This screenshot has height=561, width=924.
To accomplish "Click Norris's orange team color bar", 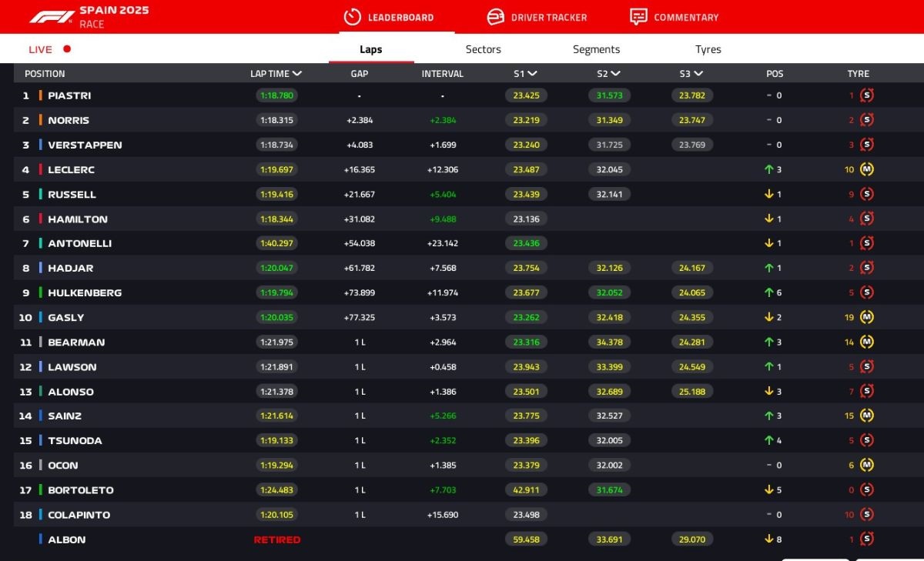I will point(40,120).
